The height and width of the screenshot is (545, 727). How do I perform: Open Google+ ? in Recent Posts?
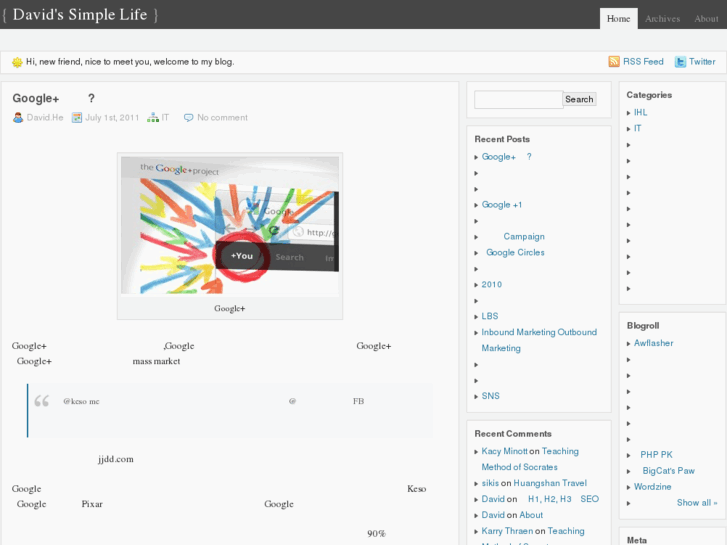click(x=506, y=157)
